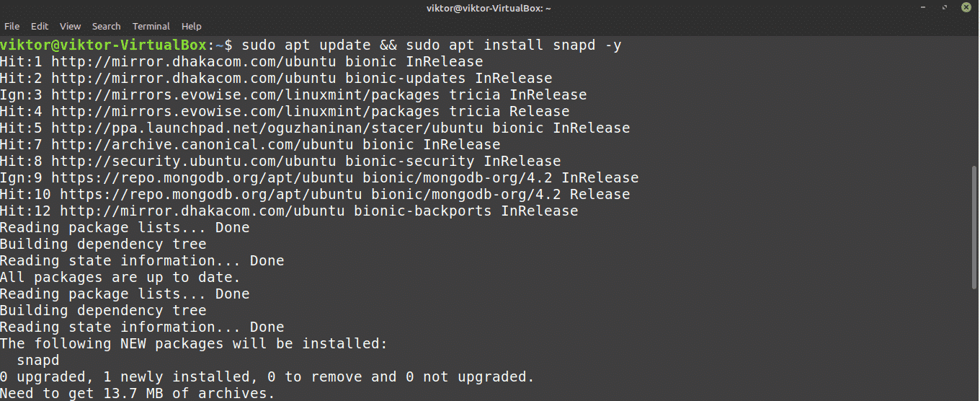Minimize the terminal window
980x401 pixels.
point(925,8)
